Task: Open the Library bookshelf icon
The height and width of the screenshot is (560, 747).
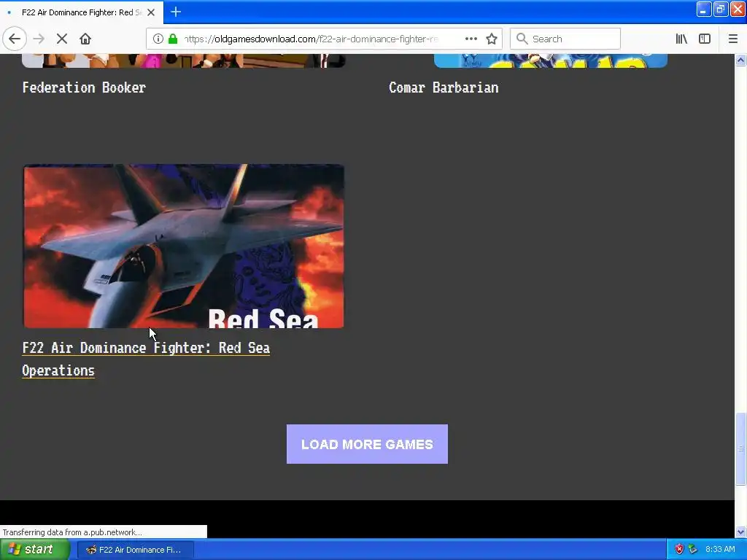Action: [681, 39]
